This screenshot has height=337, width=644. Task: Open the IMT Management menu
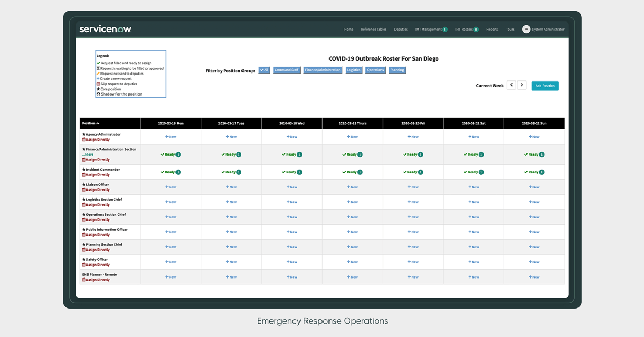pyautogui.click(x=428, y=30)
